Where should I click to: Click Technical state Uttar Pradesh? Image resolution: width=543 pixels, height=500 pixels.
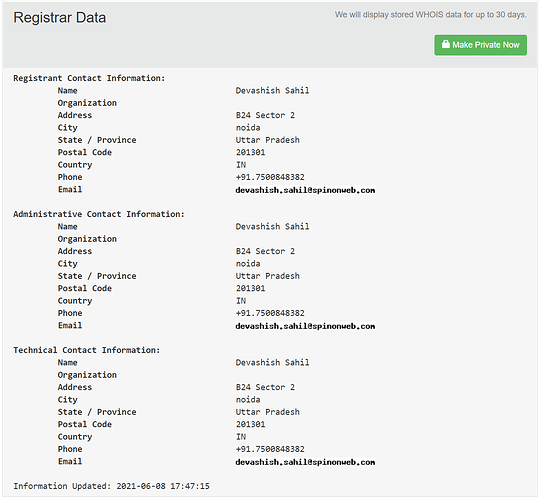tap(267, 412)
